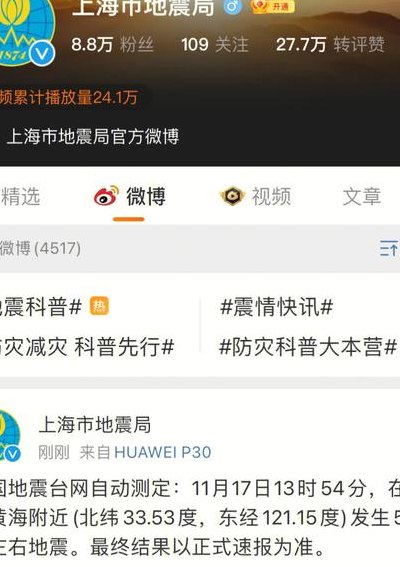400x567 pixels.
Task: Tap the gold video badge icon
Action: (232, 196)
